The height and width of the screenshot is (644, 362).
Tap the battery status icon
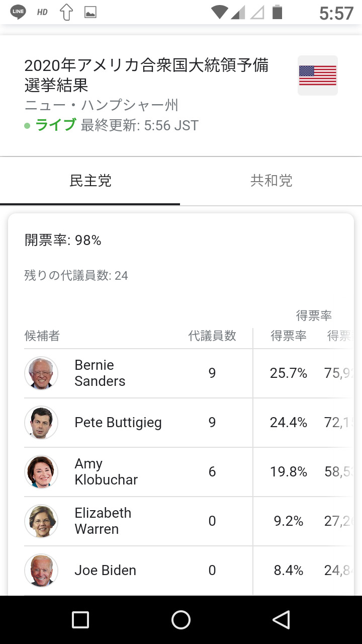277,12
